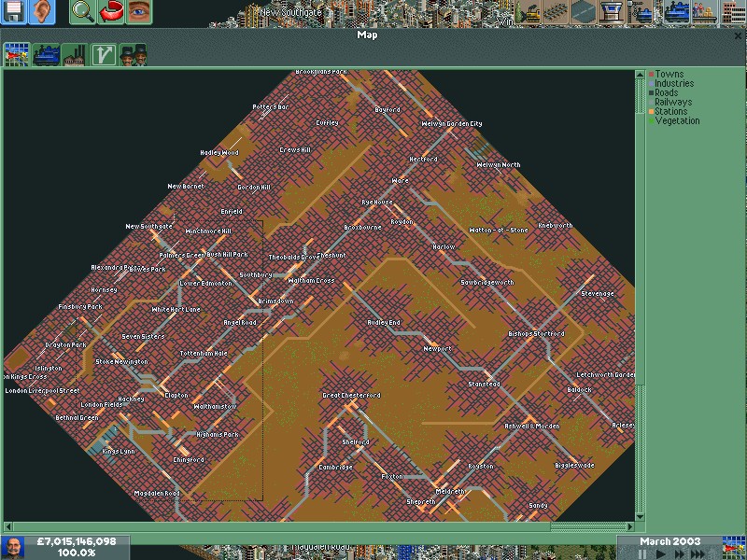Image resolution: width=747 pixels, height=560 pixels.
Task: Click the map scroll left arrow
Action: [x=8, y=526]
